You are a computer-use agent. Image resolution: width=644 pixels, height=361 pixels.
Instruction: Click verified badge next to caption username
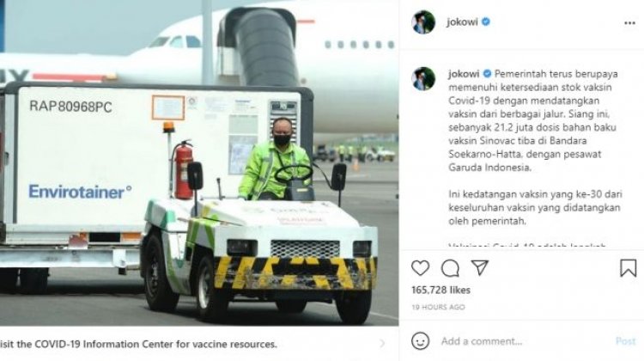[487, 74]
